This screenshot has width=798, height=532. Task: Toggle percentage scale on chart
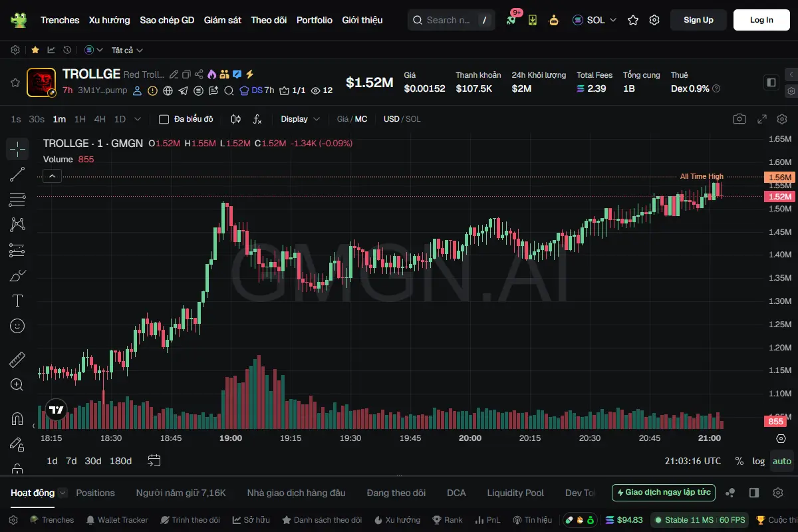pos(739,461)
